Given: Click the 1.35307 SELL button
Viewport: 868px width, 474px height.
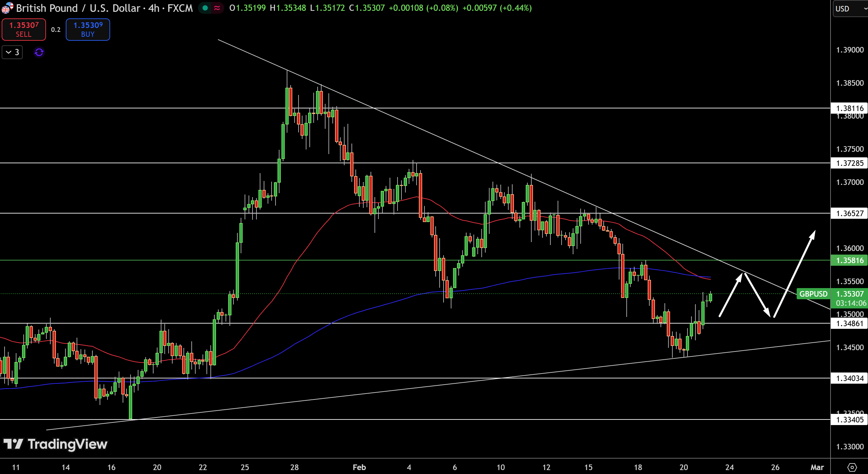Looking at the screenshot, I should [x=24, y=30].
